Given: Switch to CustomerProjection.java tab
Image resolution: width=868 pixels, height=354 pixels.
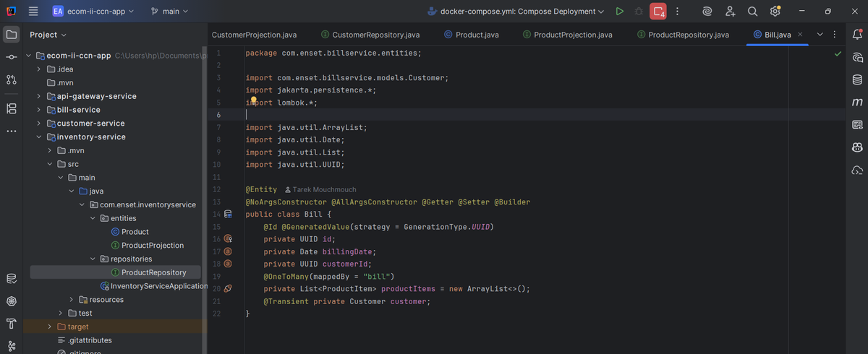Looking at the screenshot, I should 254,35.
